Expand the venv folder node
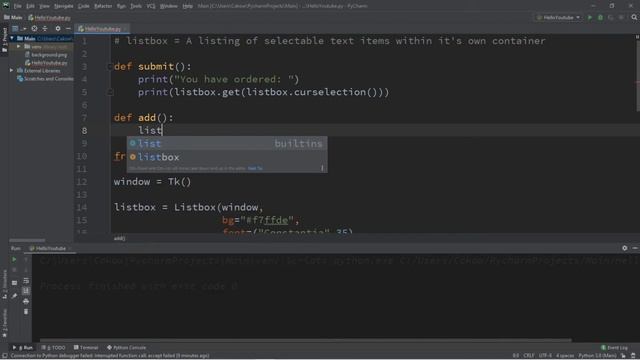 pyautogui.click(x=18, y=47)
